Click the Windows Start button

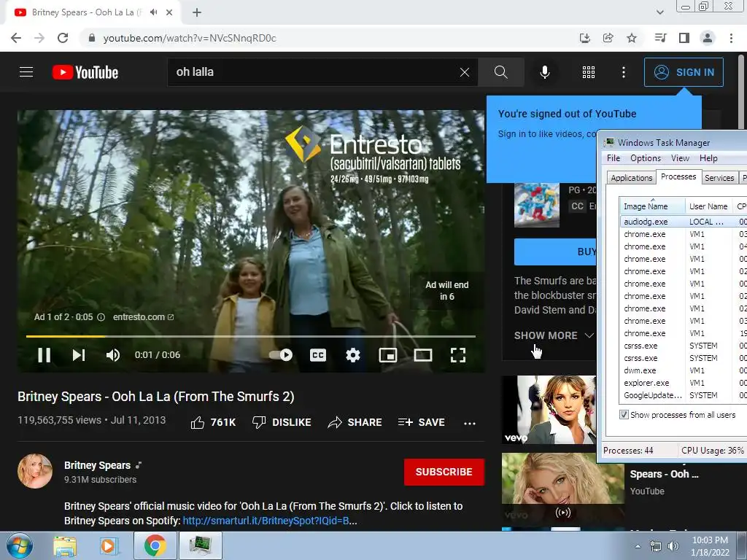click(x=19, y=546)
